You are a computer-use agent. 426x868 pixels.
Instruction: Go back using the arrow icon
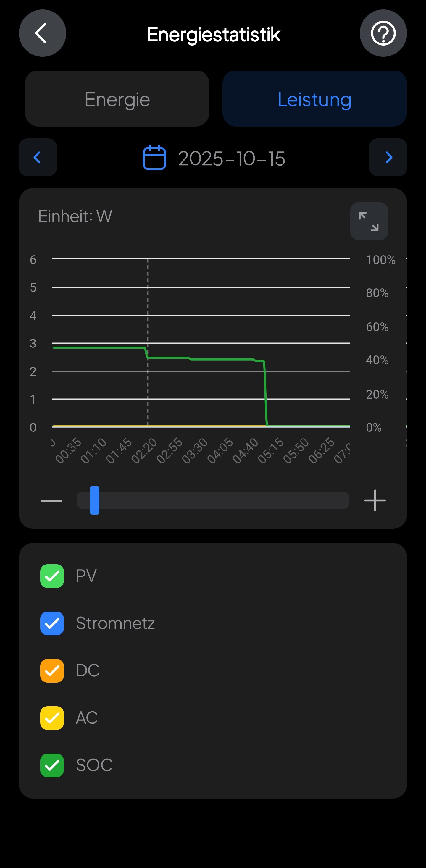pyautogui.click(x=43, y=33)
